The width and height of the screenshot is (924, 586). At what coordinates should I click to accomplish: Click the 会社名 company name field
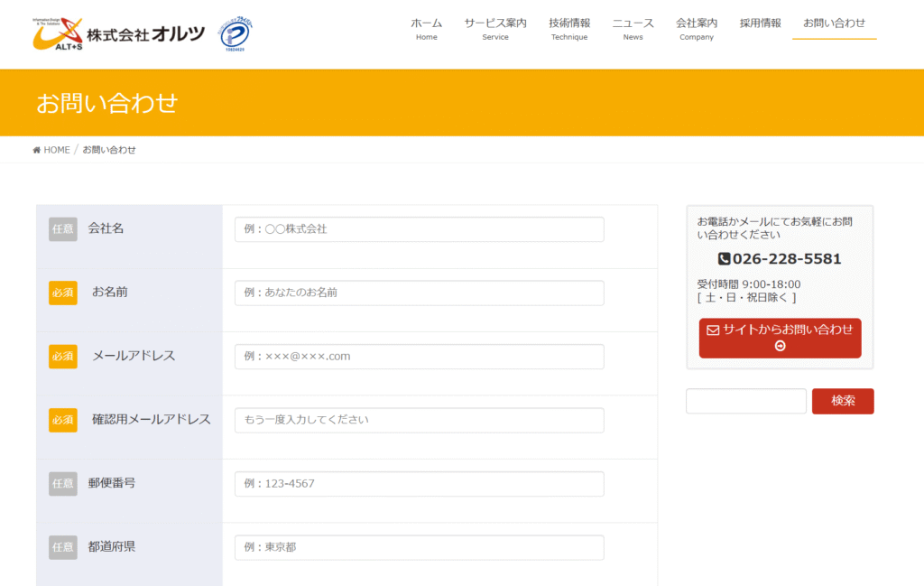(x=419, y=229)
